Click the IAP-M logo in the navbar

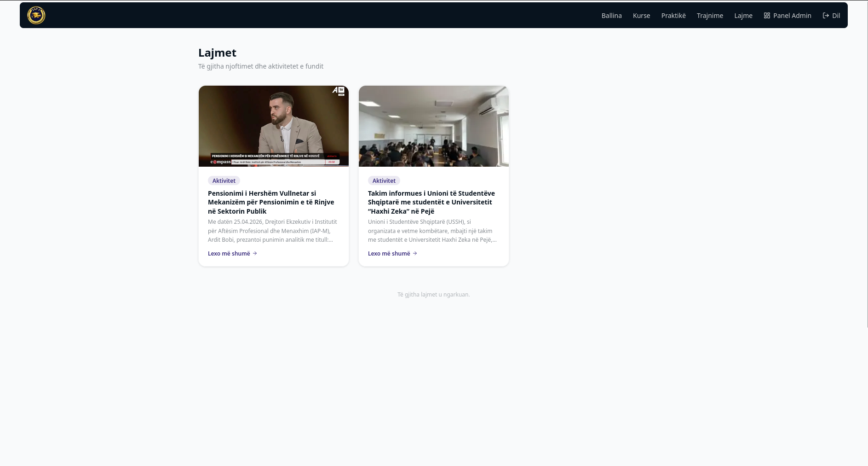[x=36, y=15]
